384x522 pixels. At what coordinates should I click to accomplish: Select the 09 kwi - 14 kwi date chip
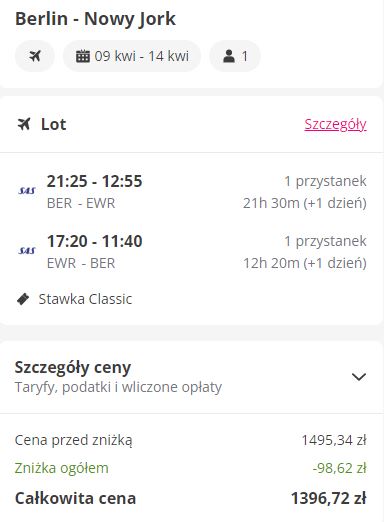132,56
